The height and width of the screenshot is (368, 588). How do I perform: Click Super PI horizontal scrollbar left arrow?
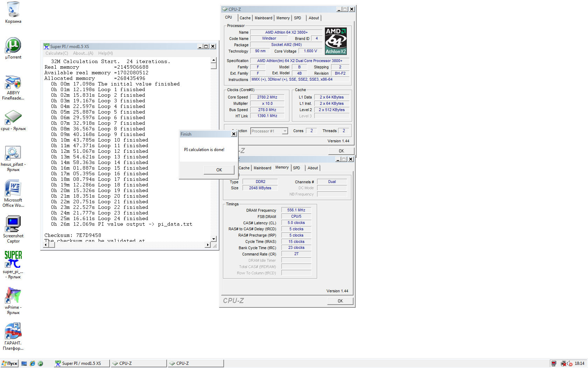click(x=45, y=245)
